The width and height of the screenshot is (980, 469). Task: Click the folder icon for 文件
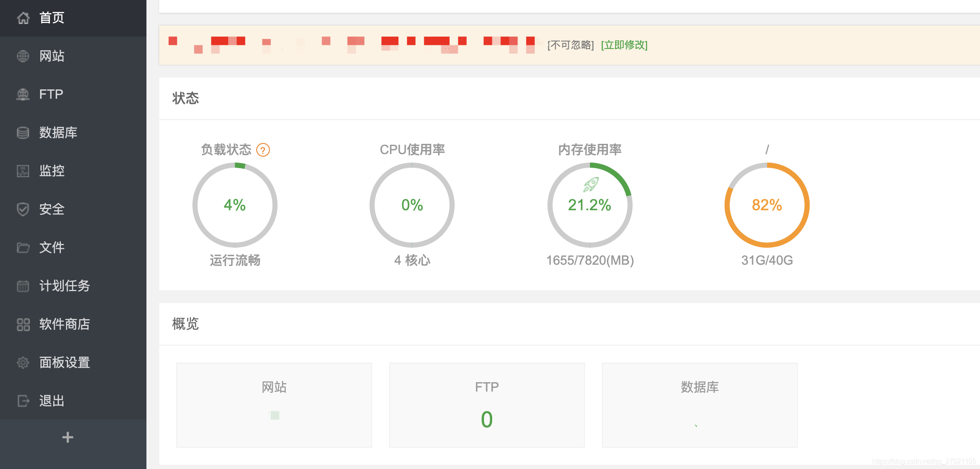tap(23, 248)
